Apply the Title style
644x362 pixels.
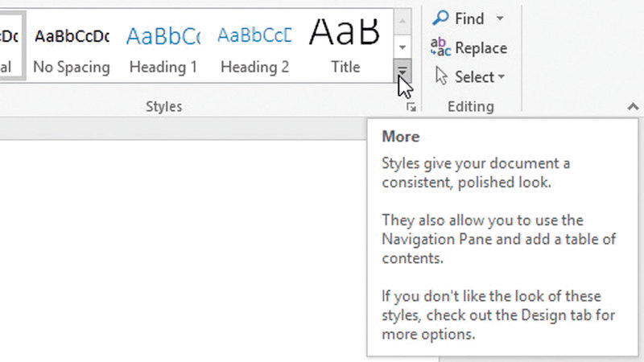coord(345,45)
